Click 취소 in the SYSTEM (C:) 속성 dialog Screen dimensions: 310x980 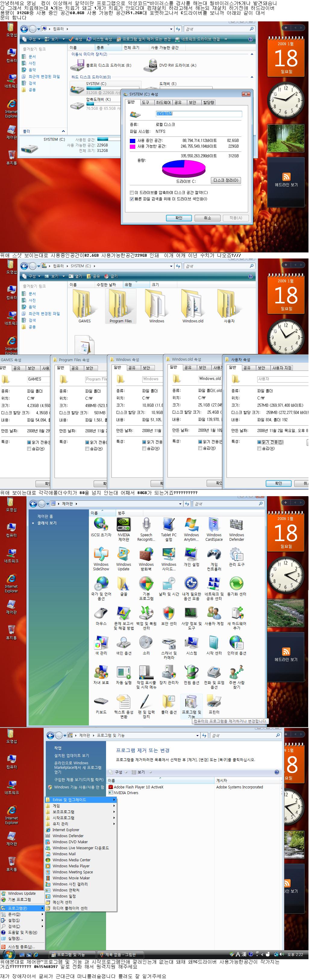[207, 218]
